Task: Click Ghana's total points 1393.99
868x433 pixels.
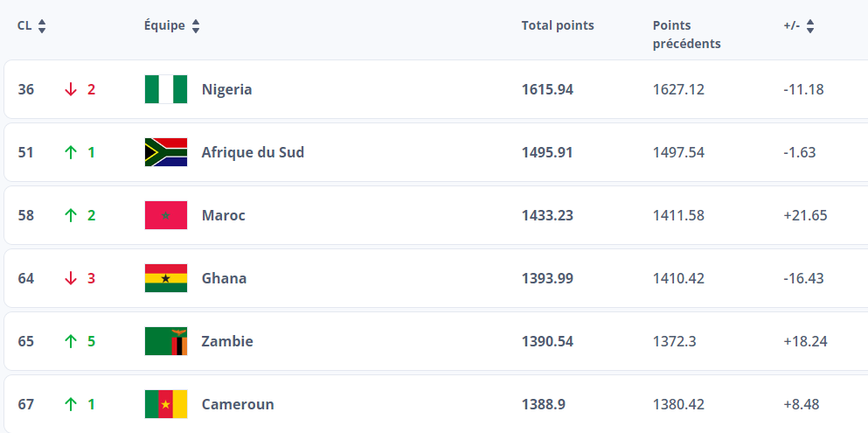Action: (x=547, y=278)
